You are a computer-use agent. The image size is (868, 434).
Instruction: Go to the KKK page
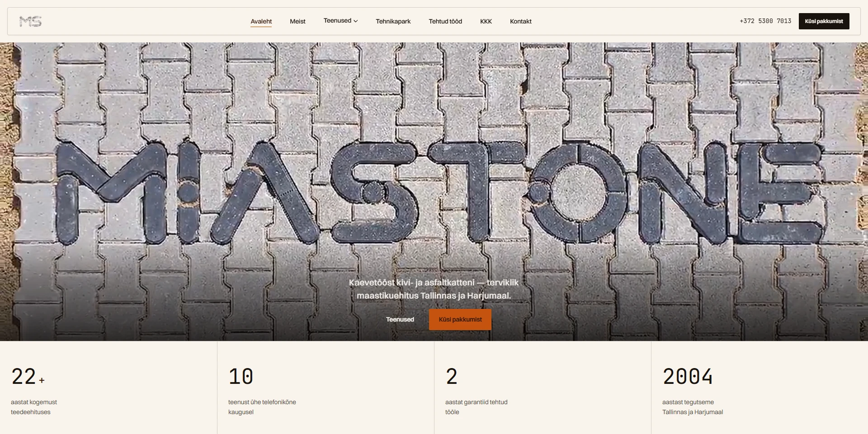(x=486, y=21)
